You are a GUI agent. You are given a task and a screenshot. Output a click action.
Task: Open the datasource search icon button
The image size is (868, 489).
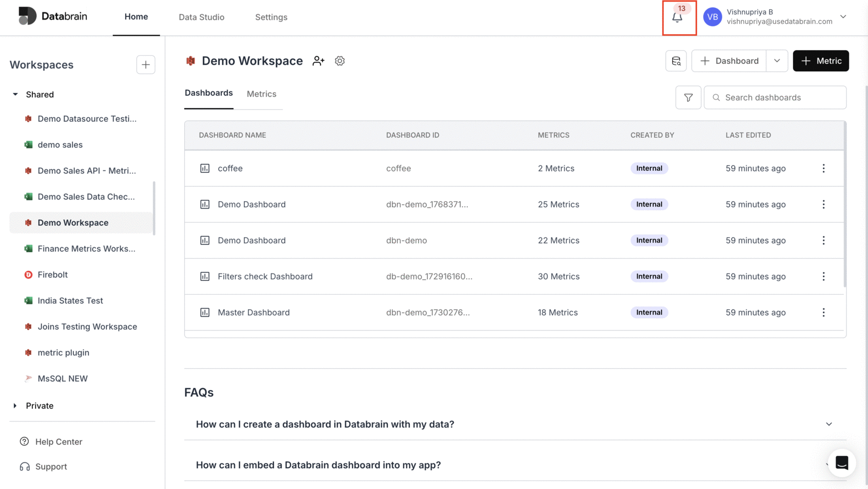pyautogui.click(x=676, y=61)
